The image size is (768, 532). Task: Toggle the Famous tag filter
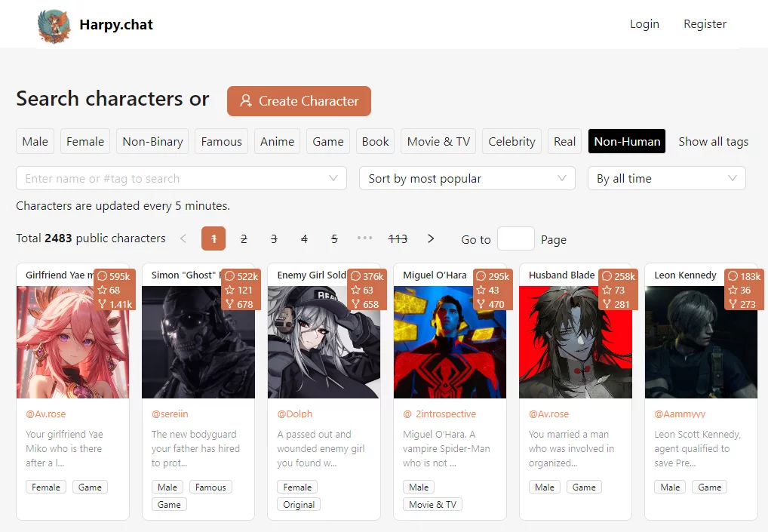pos(221,142)
